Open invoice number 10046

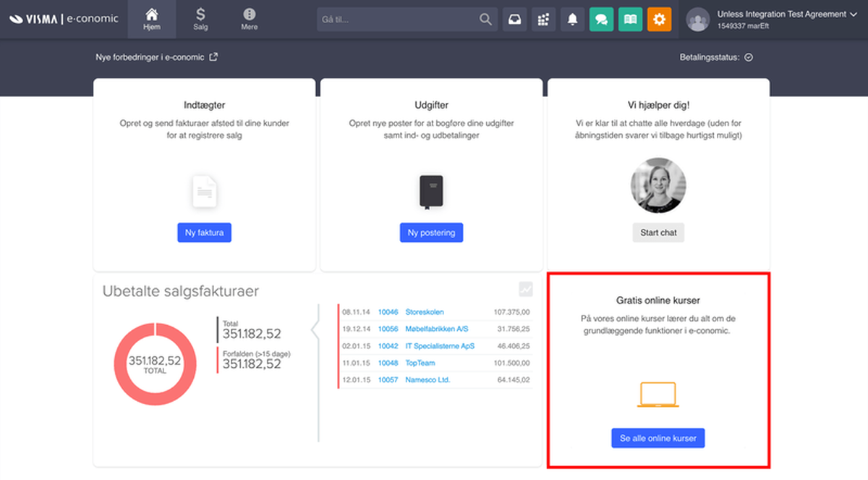point(388,312)
